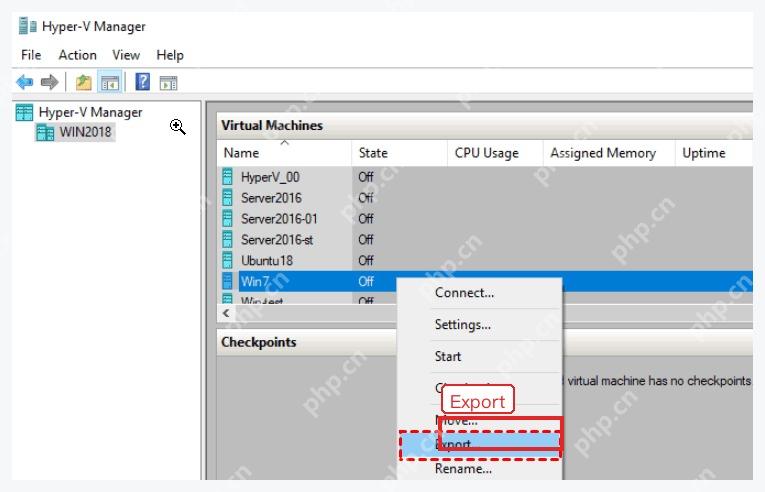Image resolution: width=765 pixels, height=492 pixels.
Task: Click the Ubuntu18 virtual machine icon
Action: (227, 260)
